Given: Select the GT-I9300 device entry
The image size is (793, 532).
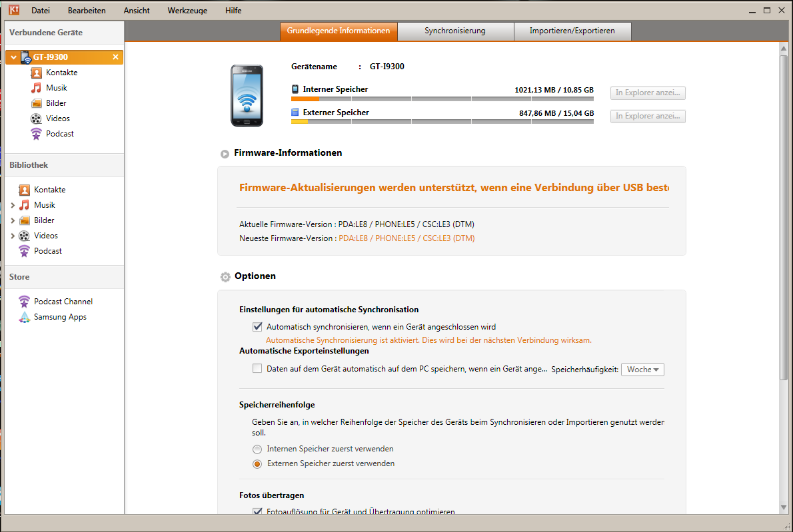Looking at the screenshot, I should 64,57.
